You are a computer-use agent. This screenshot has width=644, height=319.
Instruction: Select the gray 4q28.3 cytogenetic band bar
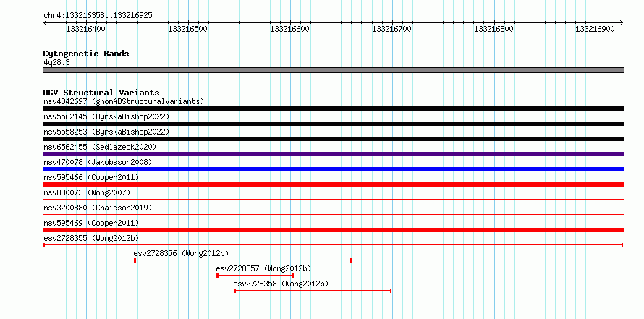(333, 70)
